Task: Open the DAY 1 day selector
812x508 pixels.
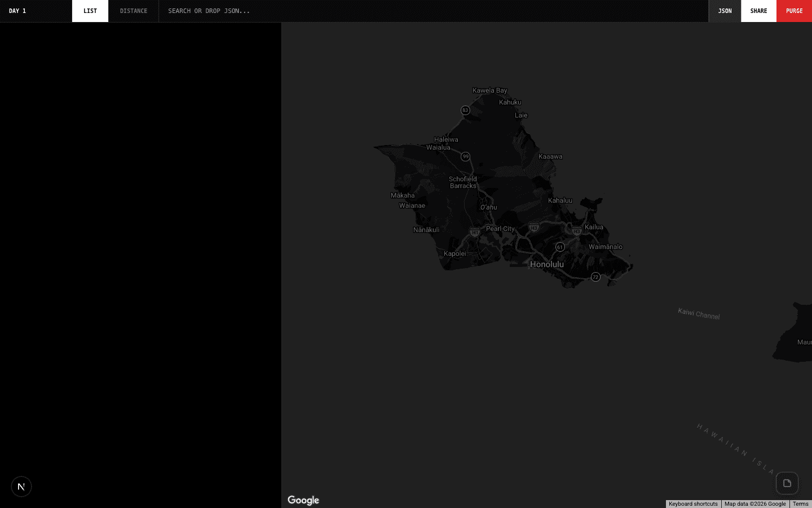Action: [x=17, y=11]
